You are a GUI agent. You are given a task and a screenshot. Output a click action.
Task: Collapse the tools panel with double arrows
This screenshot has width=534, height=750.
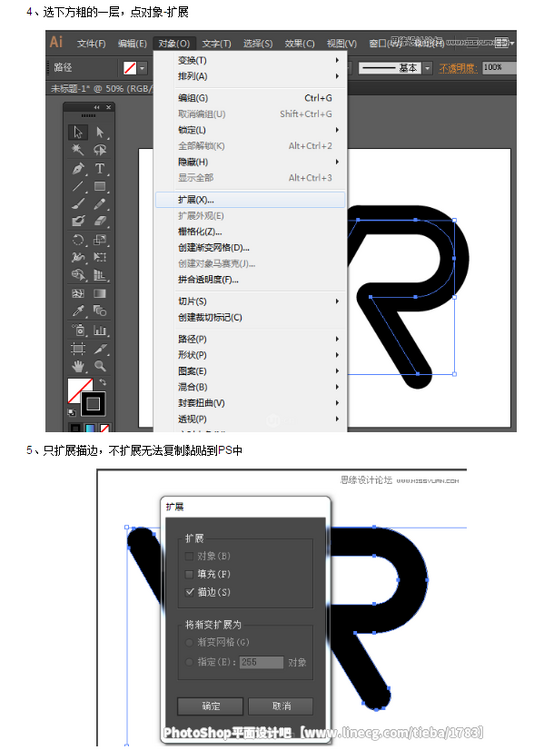pyautogui.click(x=97, y=107)
